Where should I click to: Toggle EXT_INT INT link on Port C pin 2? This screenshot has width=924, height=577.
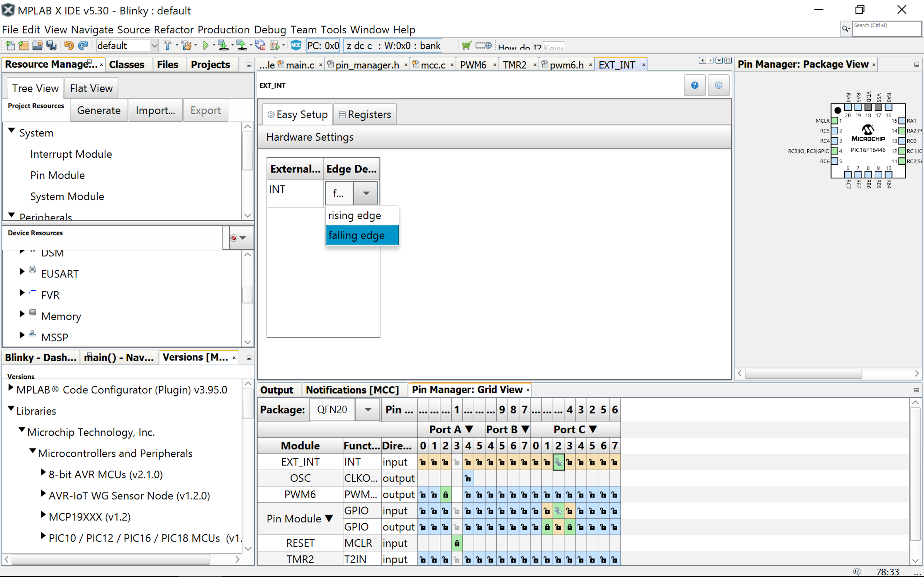tap(558, 462)
